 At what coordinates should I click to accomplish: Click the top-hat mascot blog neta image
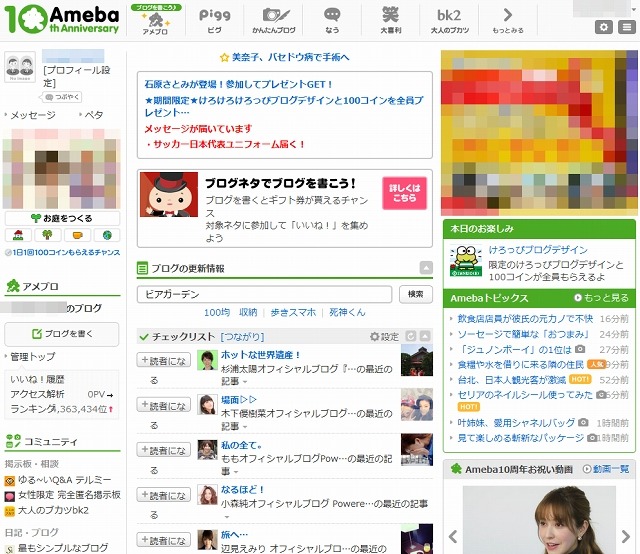point(169,194)
